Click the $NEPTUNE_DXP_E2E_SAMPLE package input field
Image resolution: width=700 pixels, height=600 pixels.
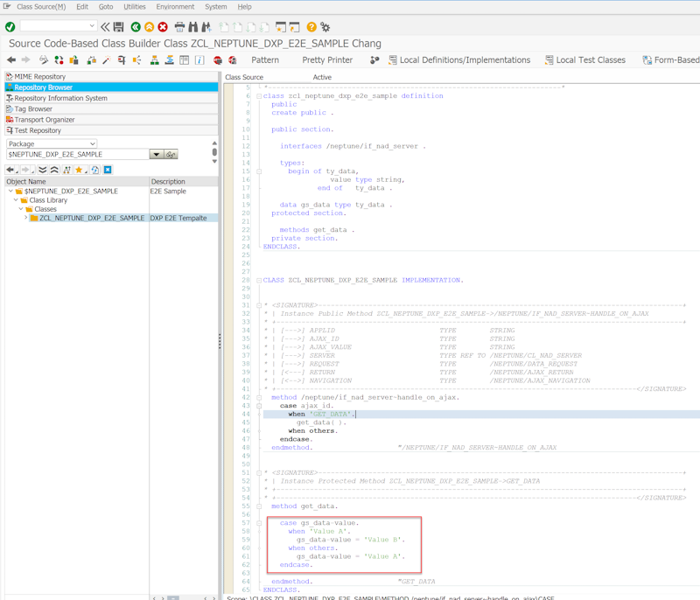click(x=78, y=154)
